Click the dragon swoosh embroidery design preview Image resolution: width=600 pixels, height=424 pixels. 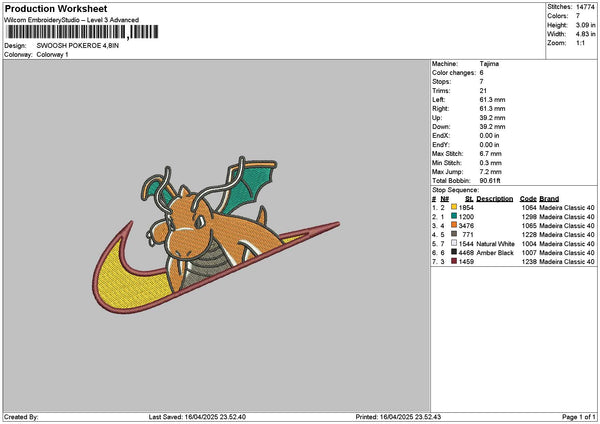pos(216,235)
